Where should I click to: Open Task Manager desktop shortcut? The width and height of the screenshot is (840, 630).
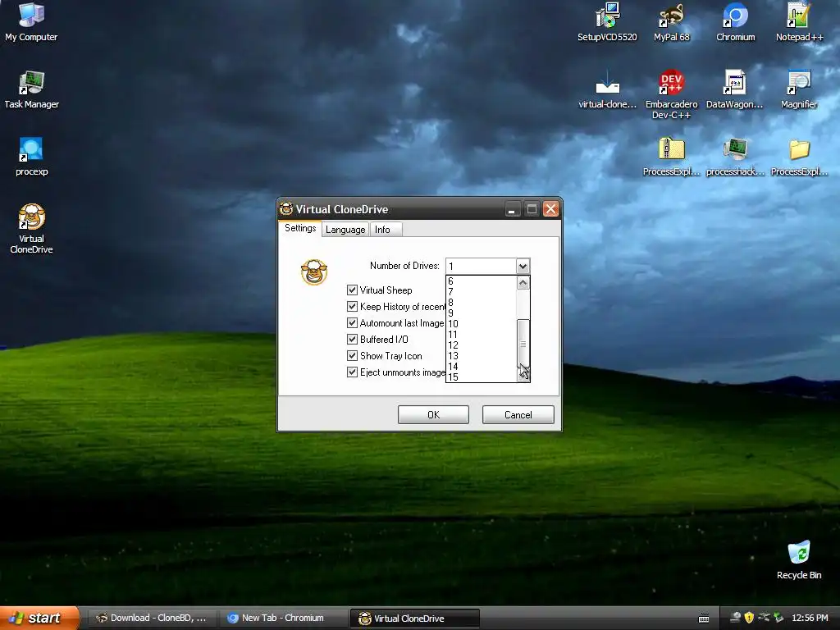(x=31, y=89)
